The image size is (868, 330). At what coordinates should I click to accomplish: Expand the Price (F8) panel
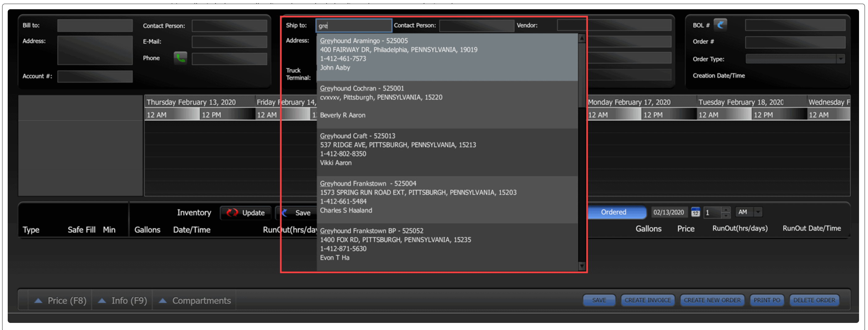61,300
